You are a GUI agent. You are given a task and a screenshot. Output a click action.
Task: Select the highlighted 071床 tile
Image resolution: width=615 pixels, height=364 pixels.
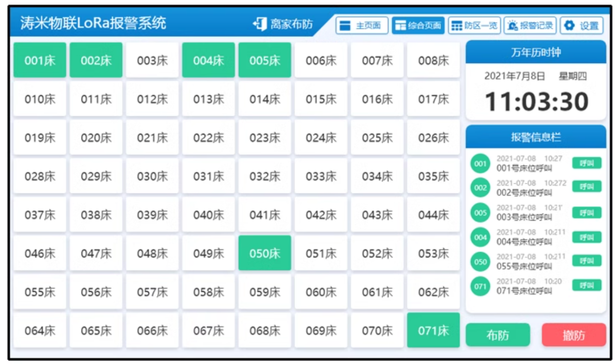click(433, 331)
